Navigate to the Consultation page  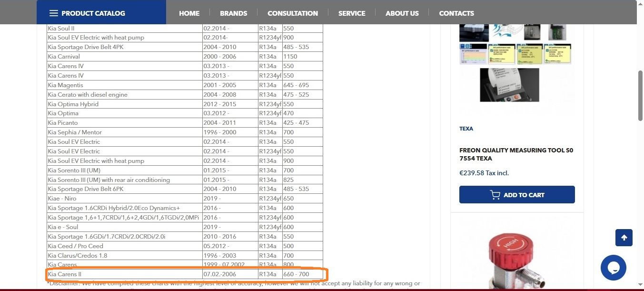[x=293, y=13]
